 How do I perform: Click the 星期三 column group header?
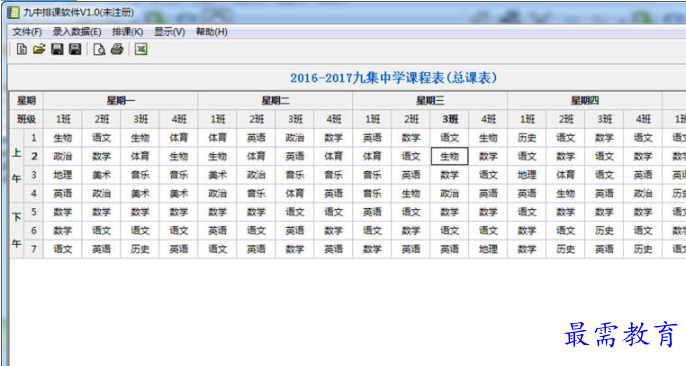pyautogui.click(x=430, y=101)
